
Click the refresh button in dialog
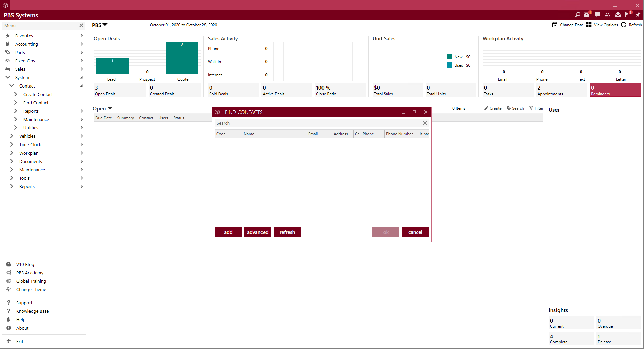(287, 232)
